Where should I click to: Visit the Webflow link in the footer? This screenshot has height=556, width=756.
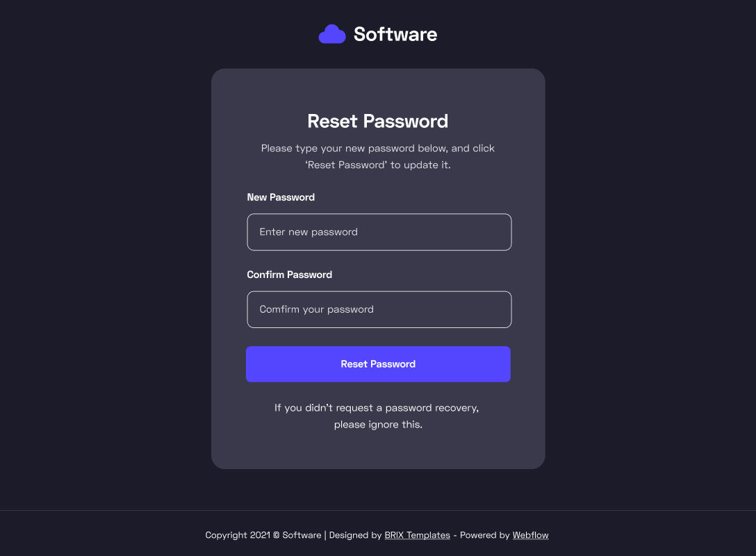tap(530, 535)
